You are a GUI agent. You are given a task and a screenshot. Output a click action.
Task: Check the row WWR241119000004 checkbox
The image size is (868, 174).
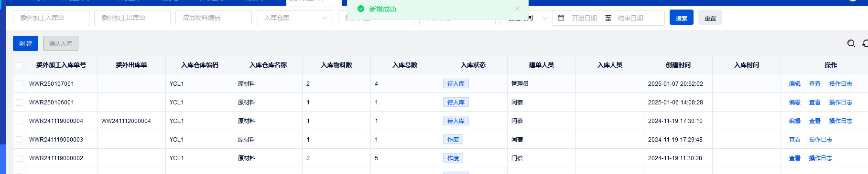coord(19,121)
